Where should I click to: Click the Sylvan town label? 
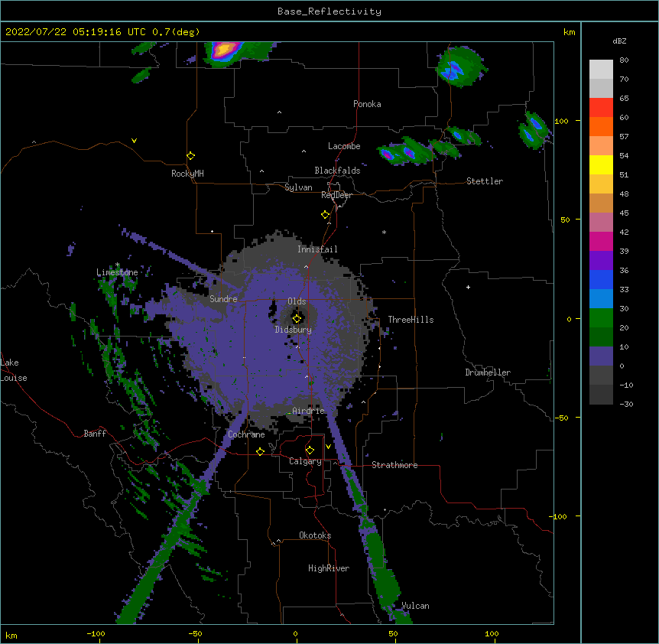pos(298,187)
